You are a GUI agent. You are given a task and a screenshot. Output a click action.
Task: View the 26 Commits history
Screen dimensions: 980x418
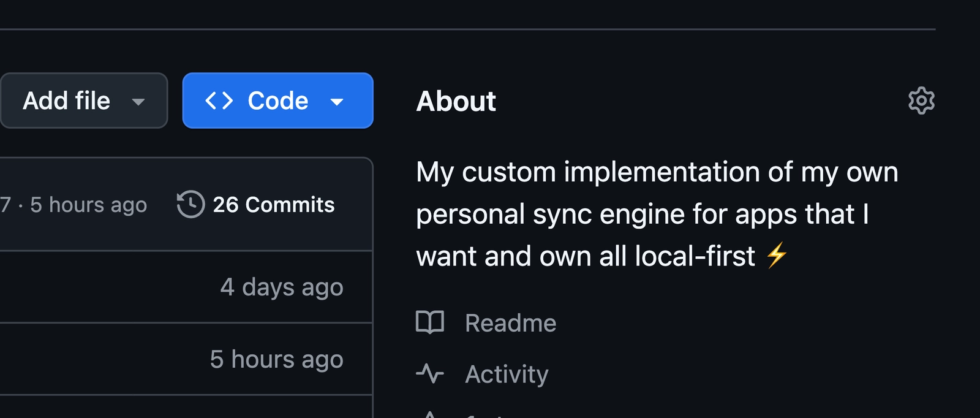(x=273, y=205)
